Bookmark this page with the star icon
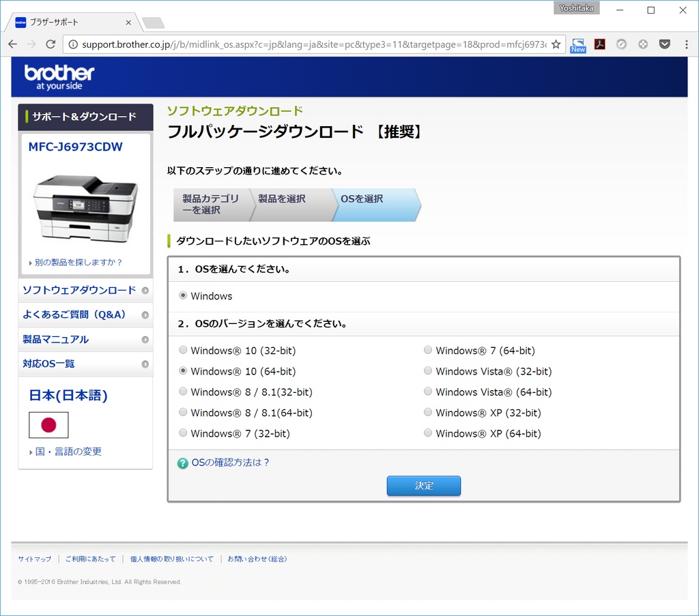699x616 pixels. 556,44
